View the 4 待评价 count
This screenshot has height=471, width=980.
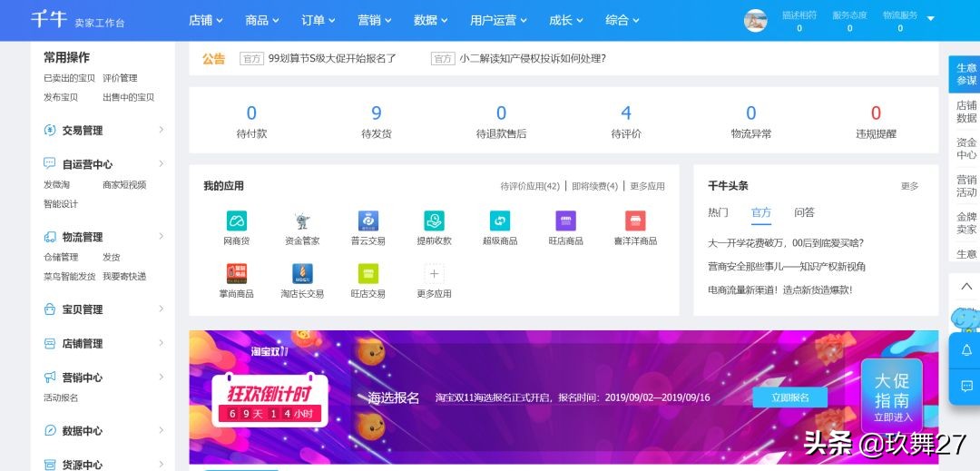point(626,122)
